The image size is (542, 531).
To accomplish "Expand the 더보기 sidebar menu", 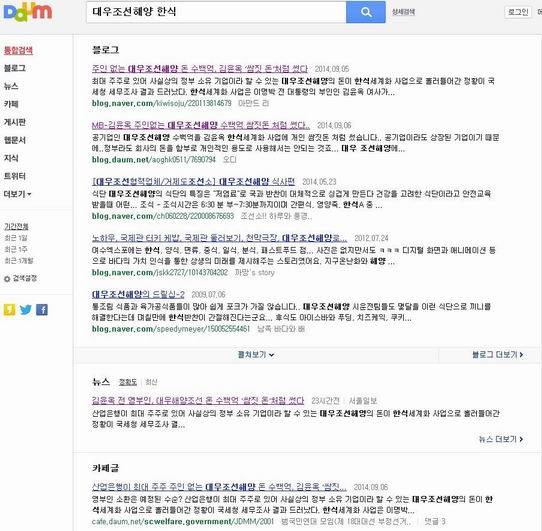I will tap(18, 194).
